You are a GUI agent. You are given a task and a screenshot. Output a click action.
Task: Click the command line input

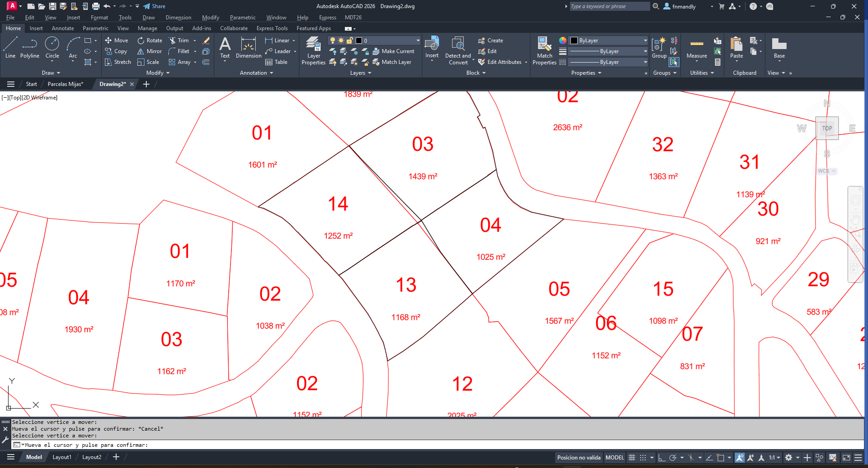437,445
